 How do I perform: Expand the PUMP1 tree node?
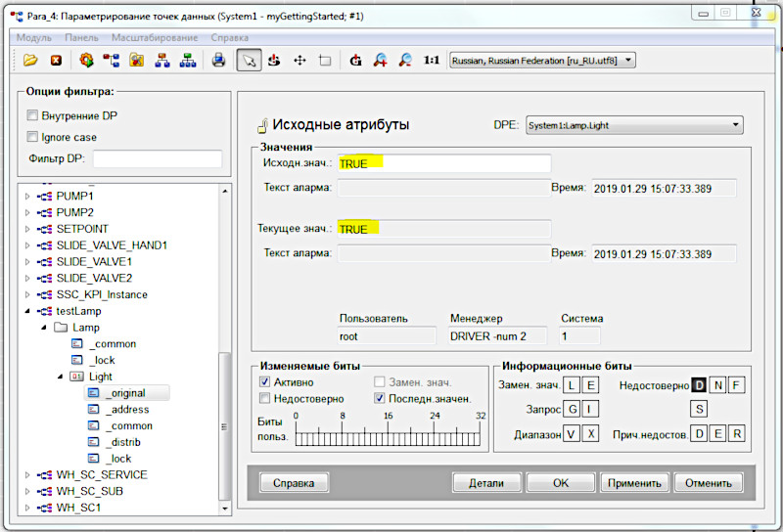(x=27, y=197)
